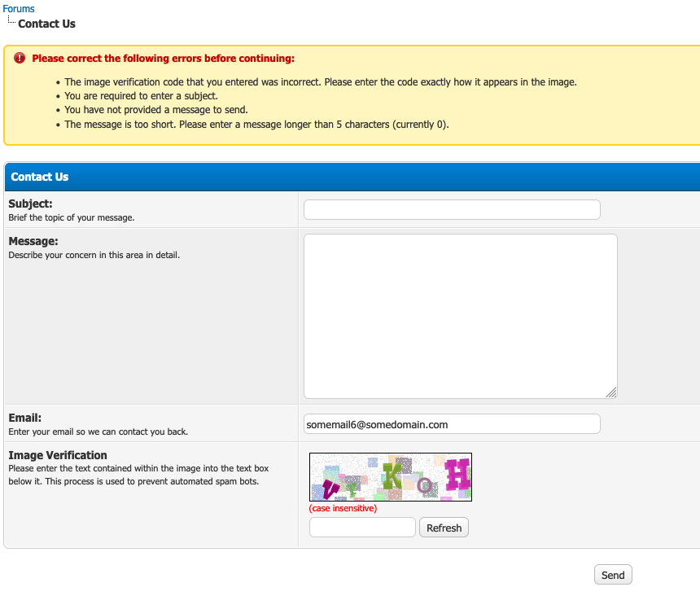Screen dimensions: 700x609
Task: Click the CAPTCHA verification image
Action: (391, 477)
